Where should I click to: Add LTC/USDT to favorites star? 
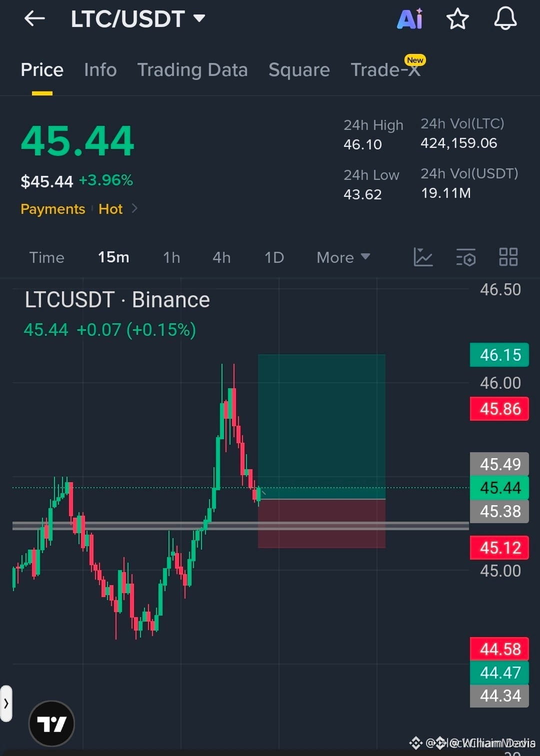(457, 19)
